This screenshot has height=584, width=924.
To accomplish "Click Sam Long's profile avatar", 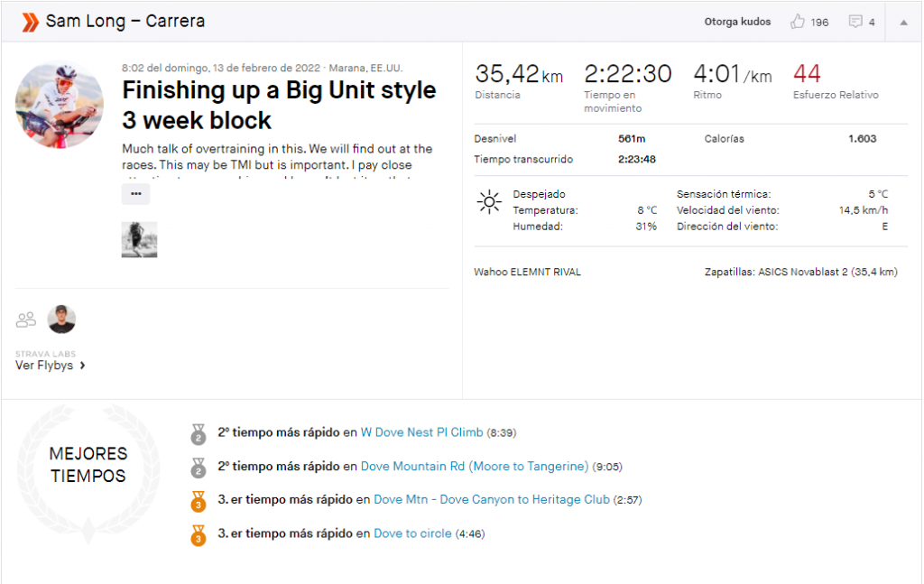I will pyautogui.click(x=60, y=104).
